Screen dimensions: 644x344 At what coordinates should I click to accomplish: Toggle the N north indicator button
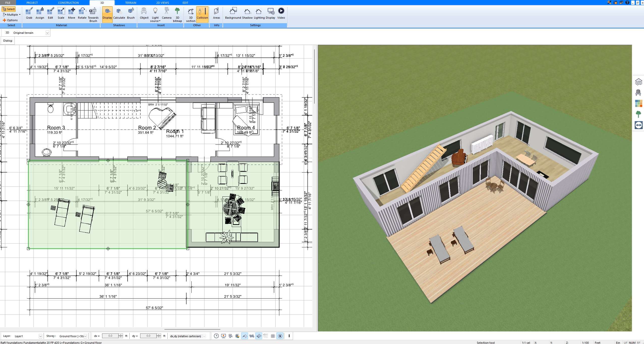click(x=280, y=336)
